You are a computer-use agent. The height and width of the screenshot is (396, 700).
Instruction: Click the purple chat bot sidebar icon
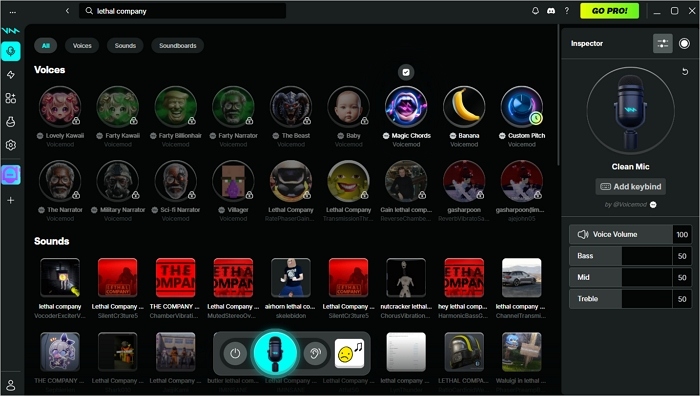click(x=11, y=175)
